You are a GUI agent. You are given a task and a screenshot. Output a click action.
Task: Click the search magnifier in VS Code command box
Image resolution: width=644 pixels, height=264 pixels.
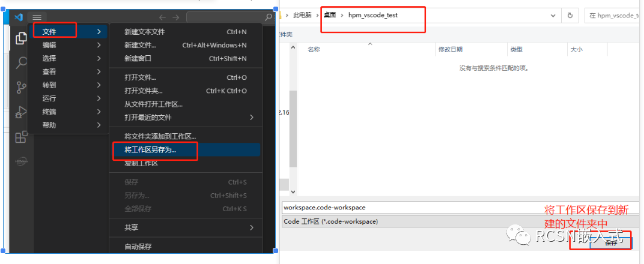tap(268, 17)
